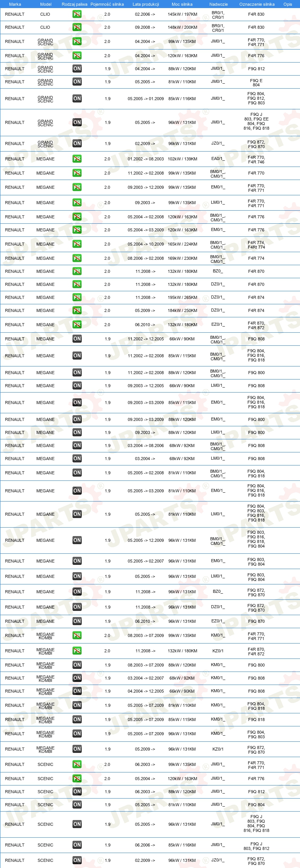Screen dimensions: 300x868
Task: Click ON diesel icon in Grand Scenic 88kW / 120KM row
Action: click(x=77, y=69)
